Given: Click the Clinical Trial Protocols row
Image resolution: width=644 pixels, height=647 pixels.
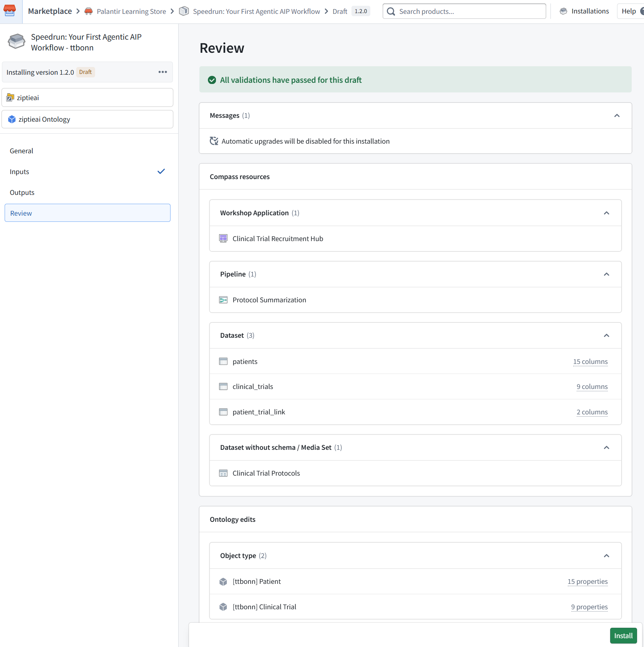Looking at the screenshot, I should pos(415,473).
